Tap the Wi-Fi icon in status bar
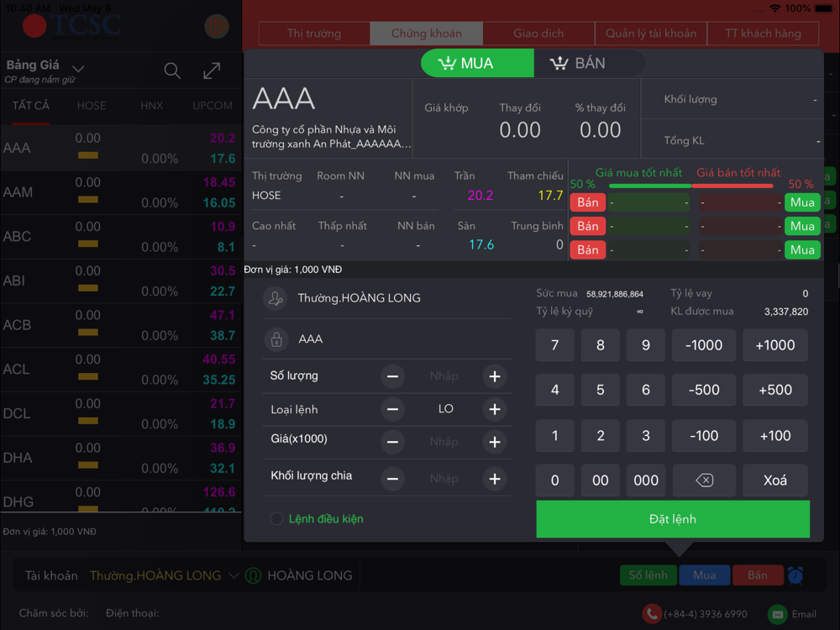This screenshot has width=840, height=630. point(775,8)
